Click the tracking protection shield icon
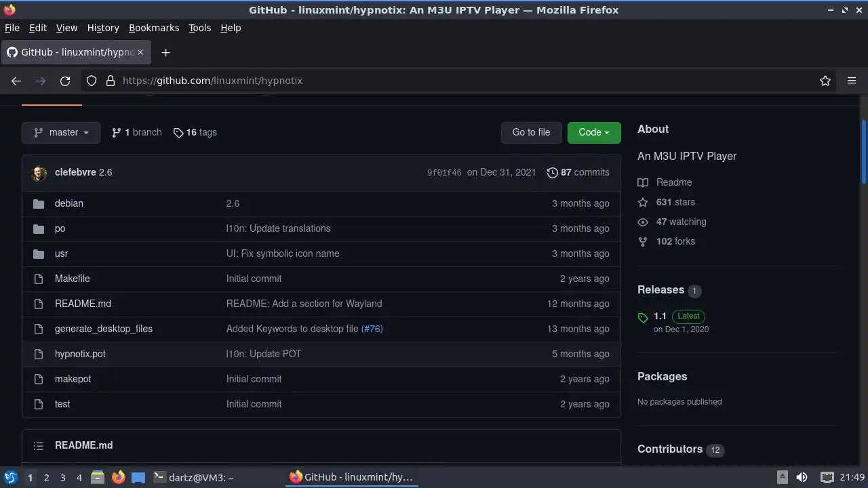 [x=92, y=81]
